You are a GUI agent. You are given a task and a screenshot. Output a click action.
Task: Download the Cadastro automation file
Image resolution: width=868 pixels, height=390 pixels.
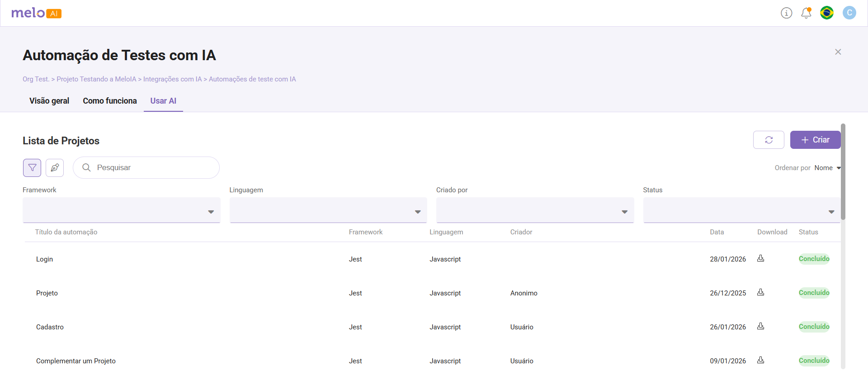coord(761,326)
